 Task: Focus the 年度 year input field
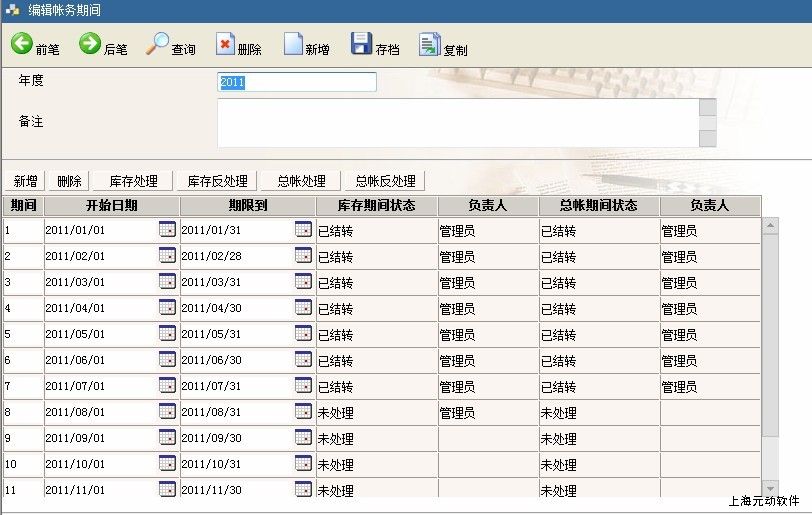[297, 82]
